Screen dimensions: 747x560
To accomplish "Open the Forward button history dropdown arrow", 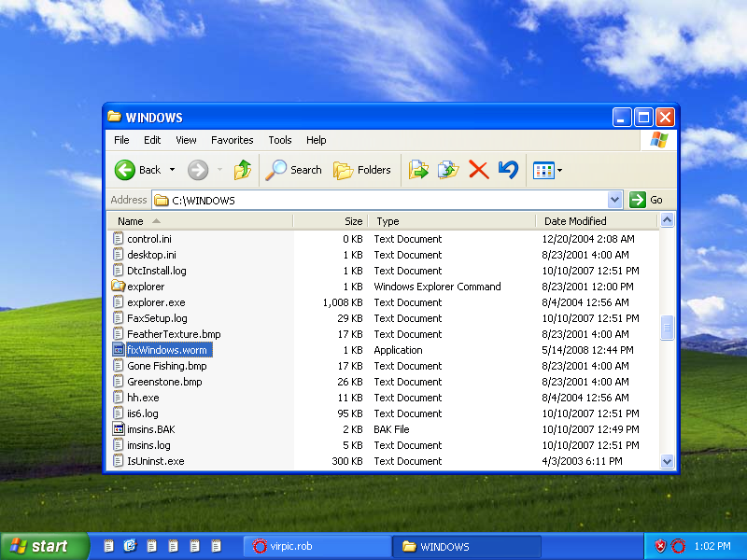I will point(219,170).
